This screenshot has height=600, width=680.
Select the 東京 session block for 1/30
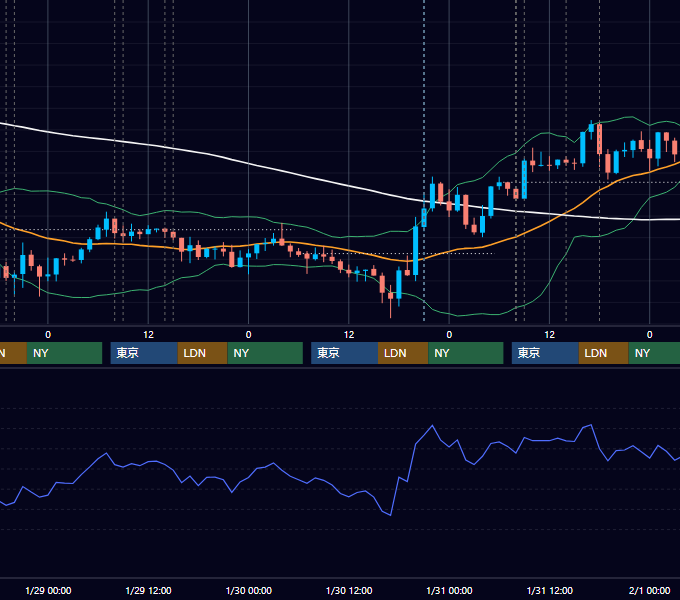(344, 353)
